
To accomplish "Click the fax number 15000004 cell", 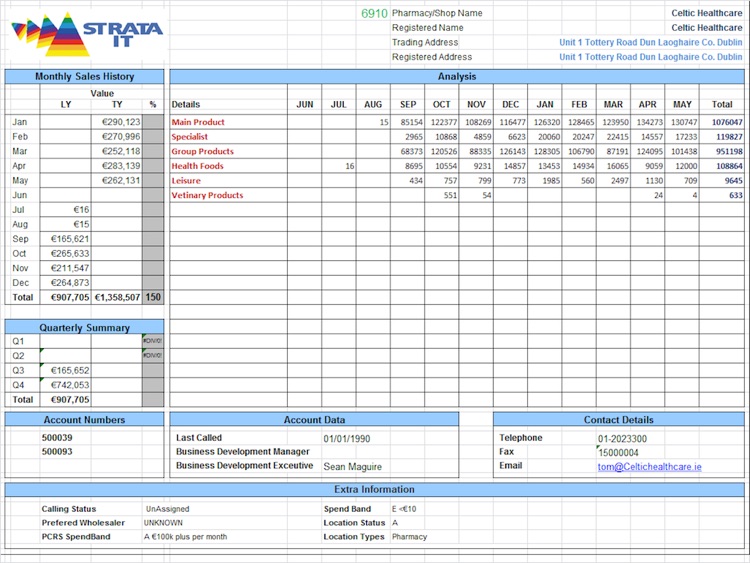I will (618, 453).
